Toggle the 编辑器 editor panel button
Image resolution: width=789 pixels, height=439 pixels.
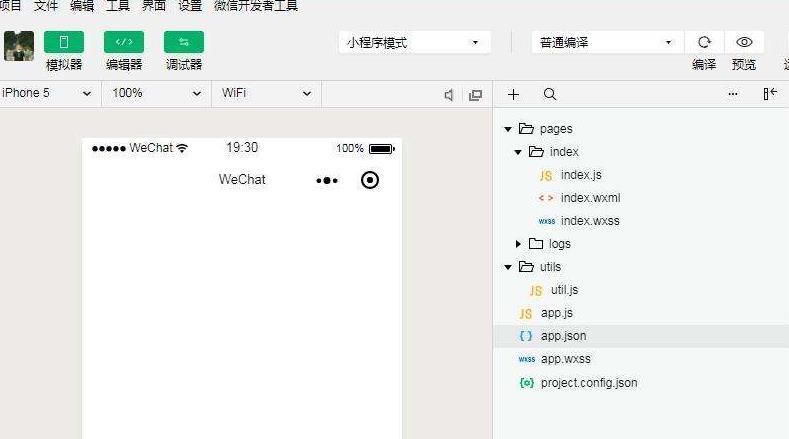tap(124, 42)
